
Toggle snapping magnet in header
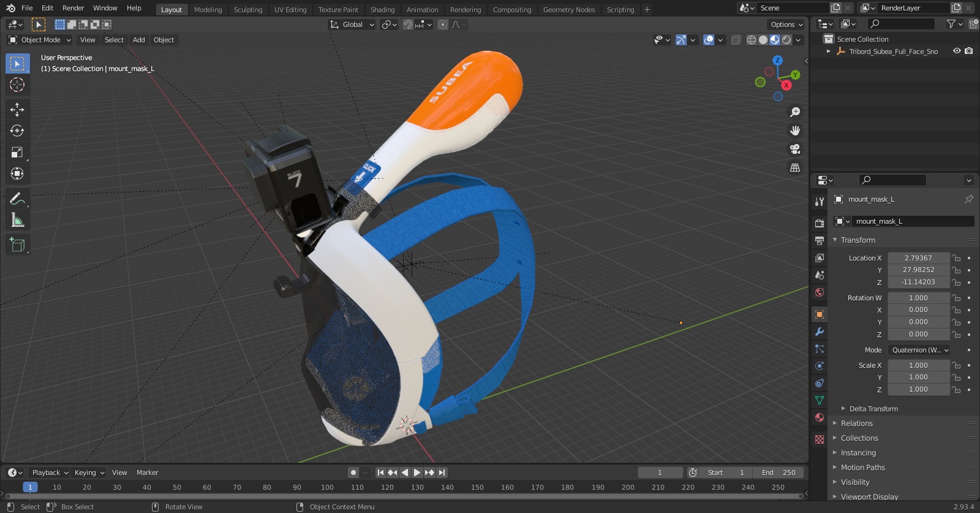(407, 25)
